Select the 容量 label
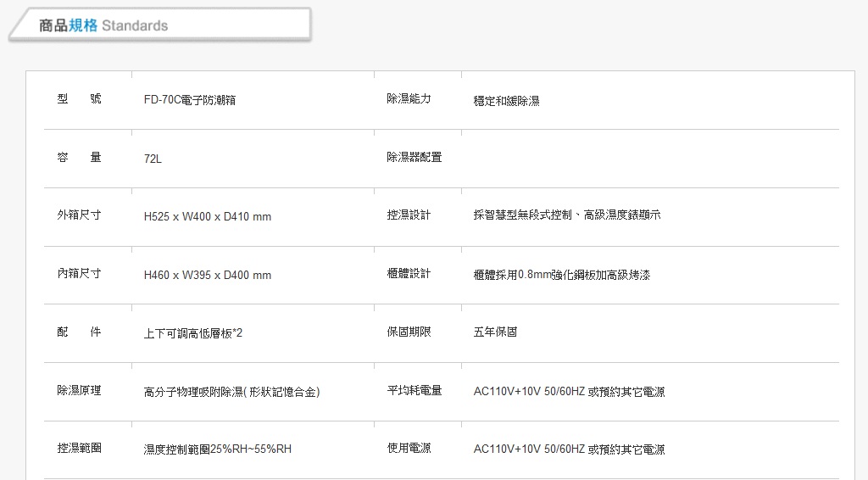The height and width of the screenshot is (480, 868). pyautogui.click(x=79, y=158)
